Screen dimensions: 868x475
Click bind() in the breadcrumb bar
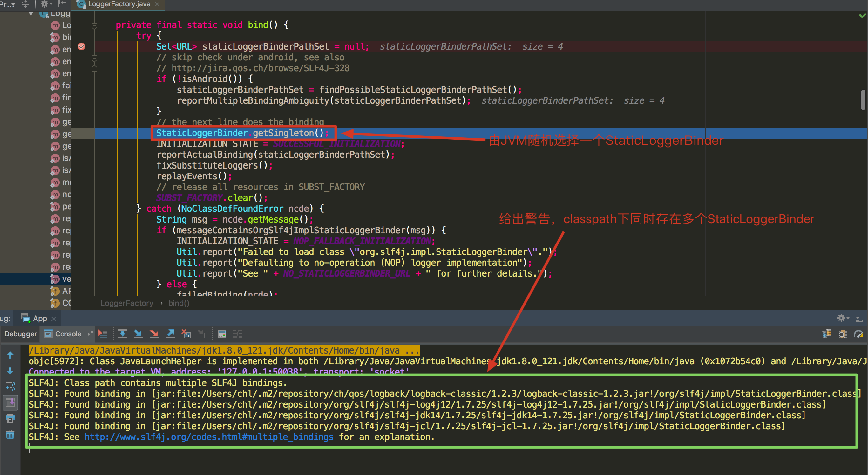tap(179, 303)
